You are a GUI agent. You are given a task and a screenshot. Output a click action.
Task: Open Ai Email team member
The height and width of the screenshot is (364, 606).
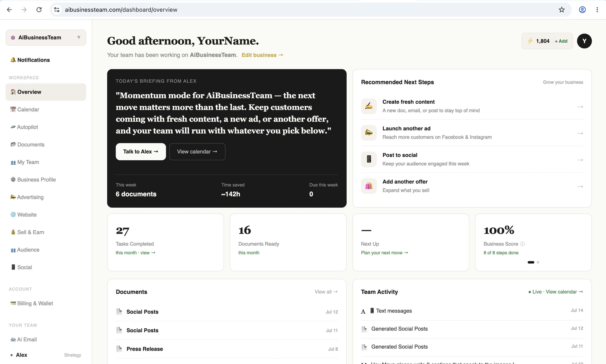click(46, 339)
